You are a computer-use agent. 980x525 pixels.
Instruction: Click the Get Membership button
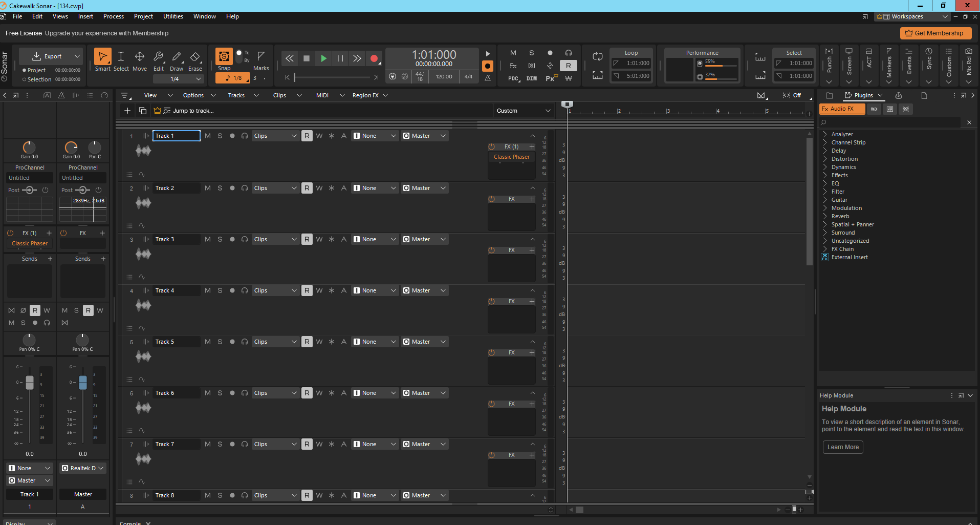pyautogui.click(x=935, y=33)
